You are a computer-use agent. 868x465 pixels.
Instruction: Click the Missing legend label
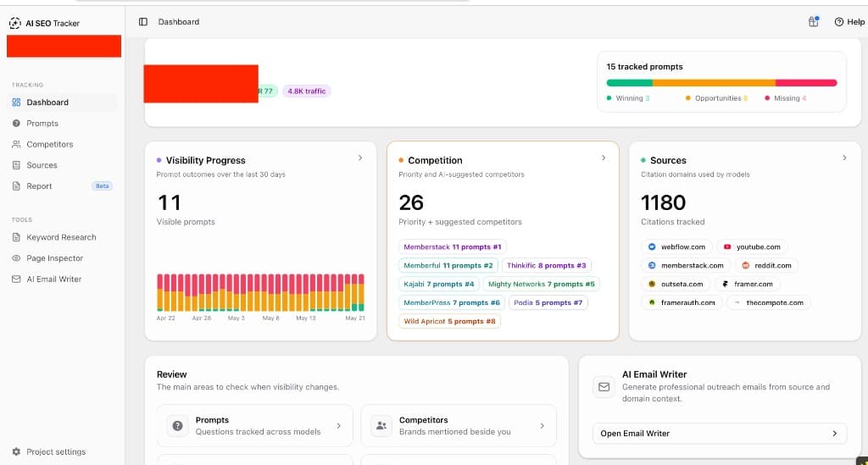787,98
